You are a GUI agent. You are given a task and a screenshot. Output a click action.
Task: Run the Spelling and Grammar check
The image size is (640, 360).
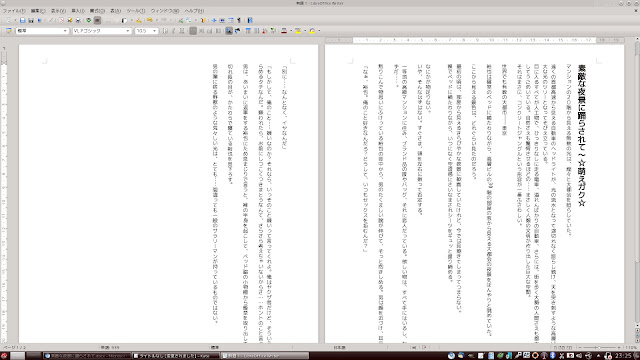89,20
